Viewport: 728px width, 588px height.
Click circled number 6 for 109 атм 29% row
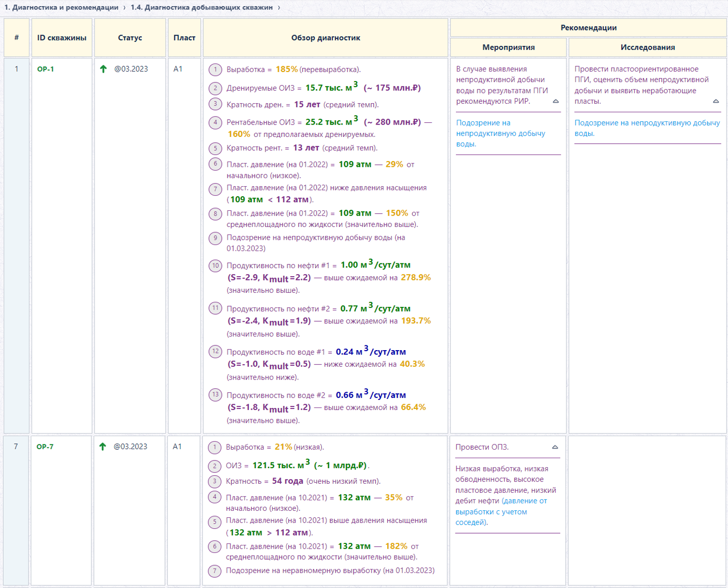pyautogui.click(x=215, y=164)
